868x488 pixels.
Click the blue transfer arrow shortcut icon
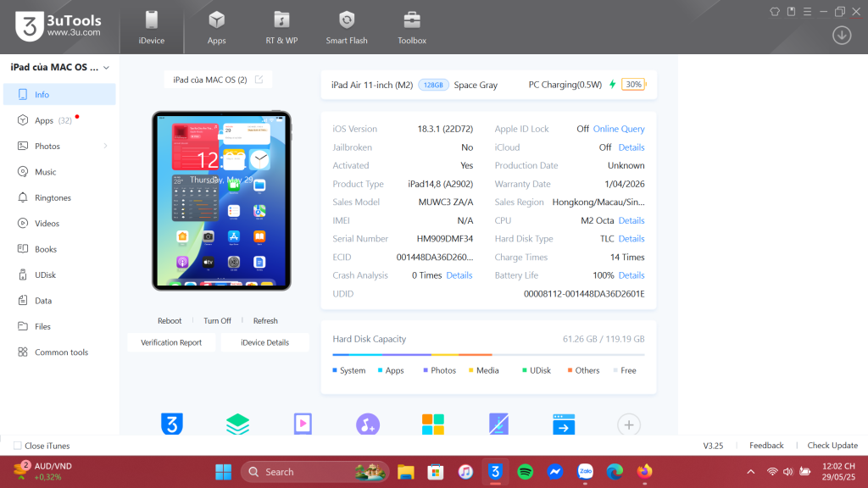click(x=564, y=424)
